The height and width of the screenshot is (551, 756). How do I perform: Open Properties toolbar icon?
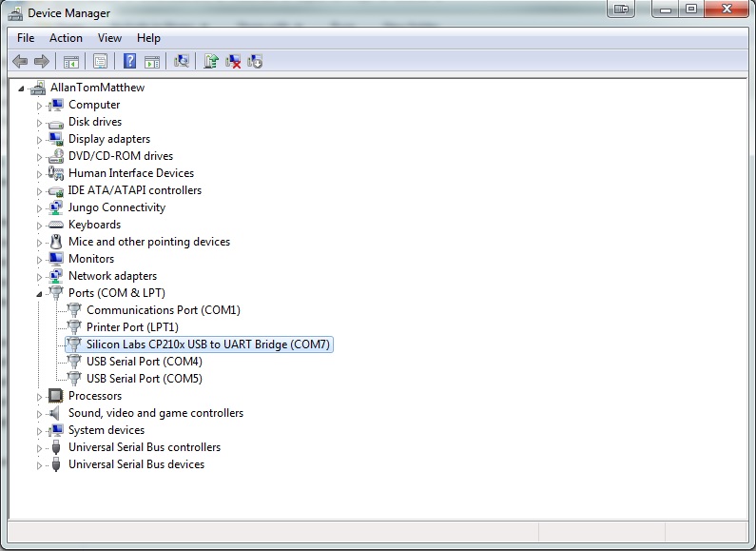click(100, 61)
